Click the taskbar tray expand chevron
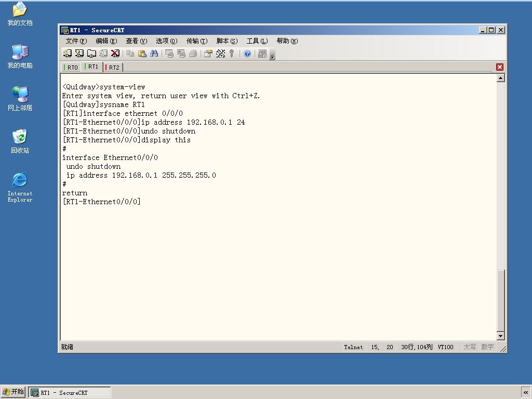532x399 pixels. [x=526, y=392]
